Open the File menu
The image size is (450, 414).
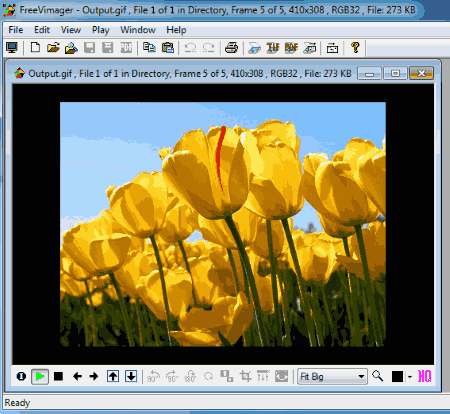[16, 30]
